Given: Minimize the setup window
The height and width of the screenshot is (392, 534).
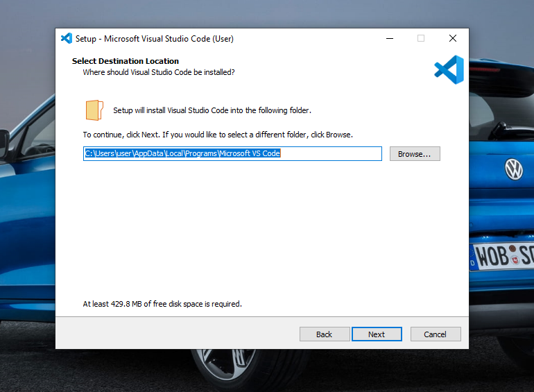Looking at the screenshot, I should [x=390, y=38].
